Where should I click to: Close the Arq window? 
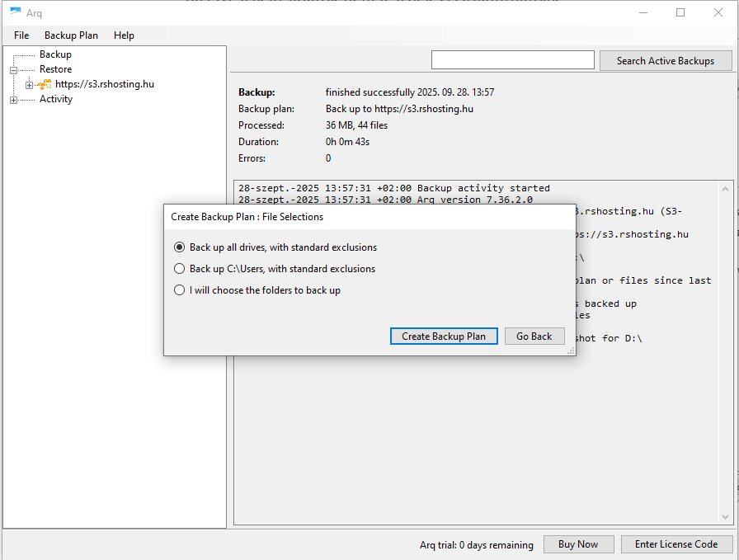point(718,12)
